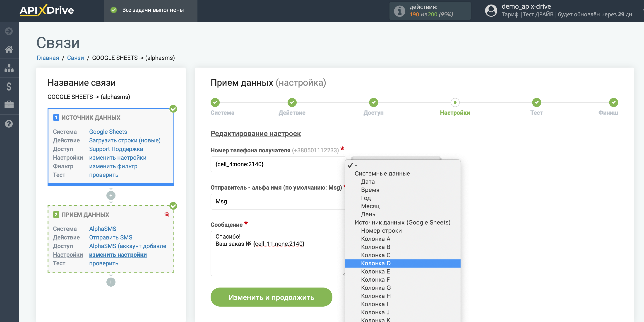Image resolution: width=644 pixels, height=322 pixels.
Task: Select Год from the dropdown list
Action: (403, 198)
